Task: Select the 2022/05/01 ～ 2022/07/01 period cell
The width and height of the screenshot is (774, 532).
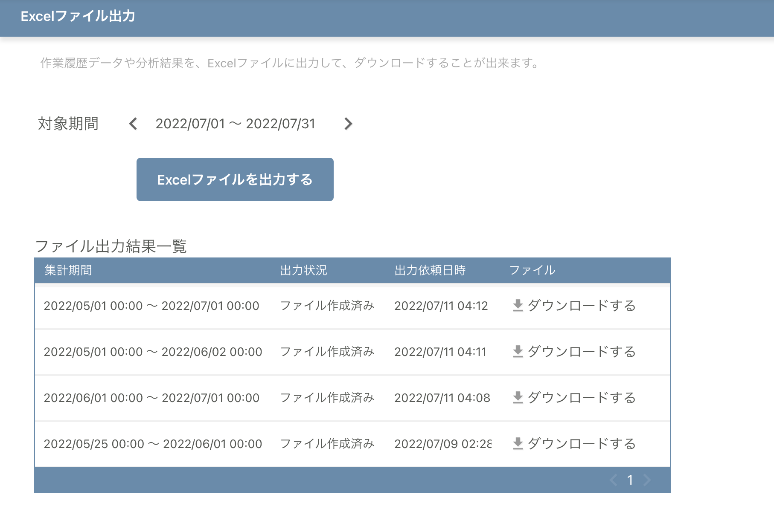Action: click(151, 306)
